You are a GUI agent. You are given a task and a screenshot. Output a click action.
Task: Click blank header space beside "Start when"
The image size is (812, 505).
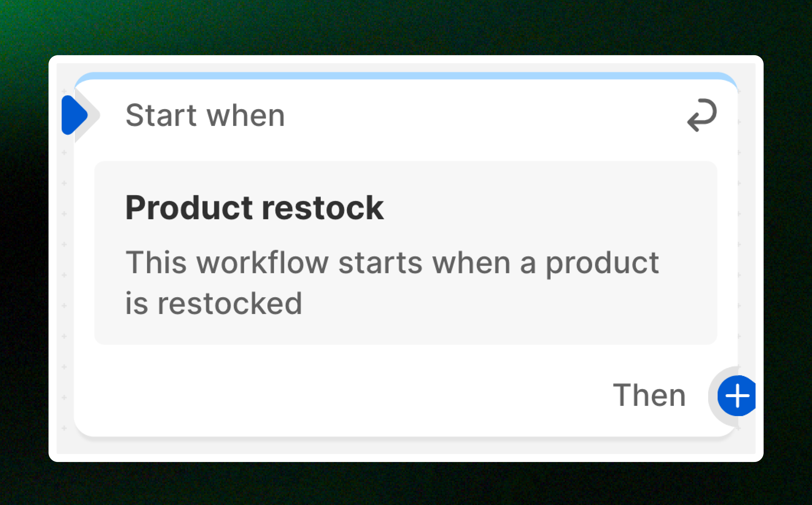click(x=468, y=116)
